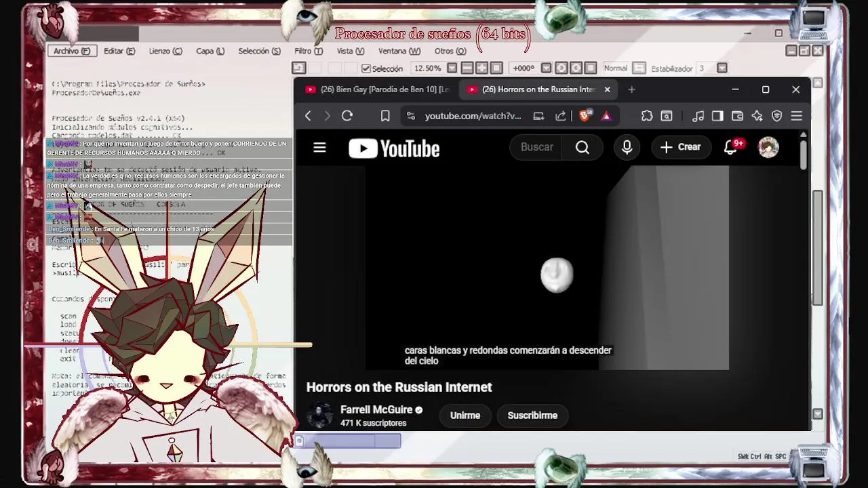The width and height of the screenshot is (868, 488).
Task: Open a new browser tab
Action: tap(631, 89)
